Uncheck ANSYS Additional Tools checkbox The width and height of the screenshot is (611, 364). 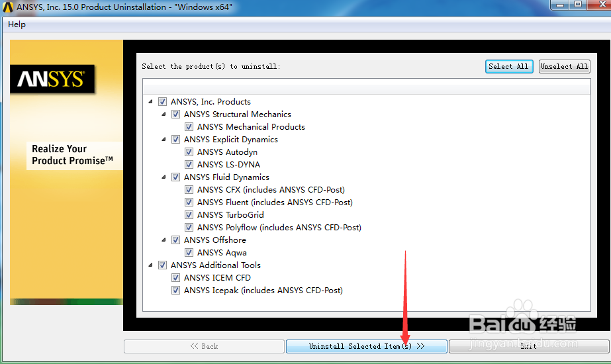[x=162, y=265]
